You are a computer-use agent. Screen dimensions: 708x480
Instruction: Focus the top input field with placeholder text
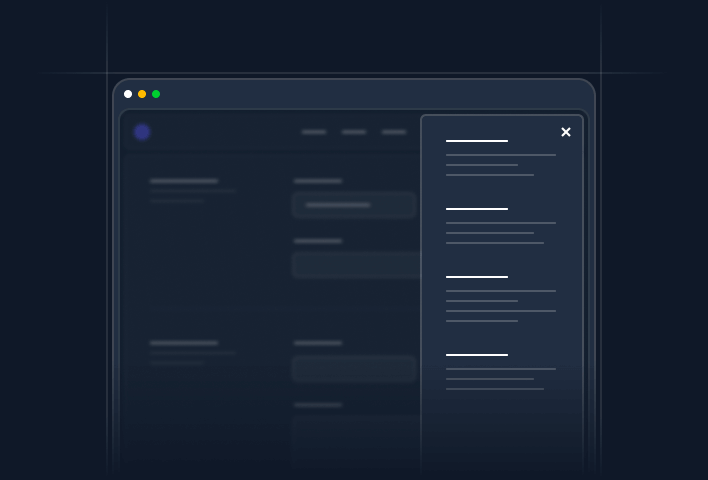pyautogui.click(x=354, y=205)
